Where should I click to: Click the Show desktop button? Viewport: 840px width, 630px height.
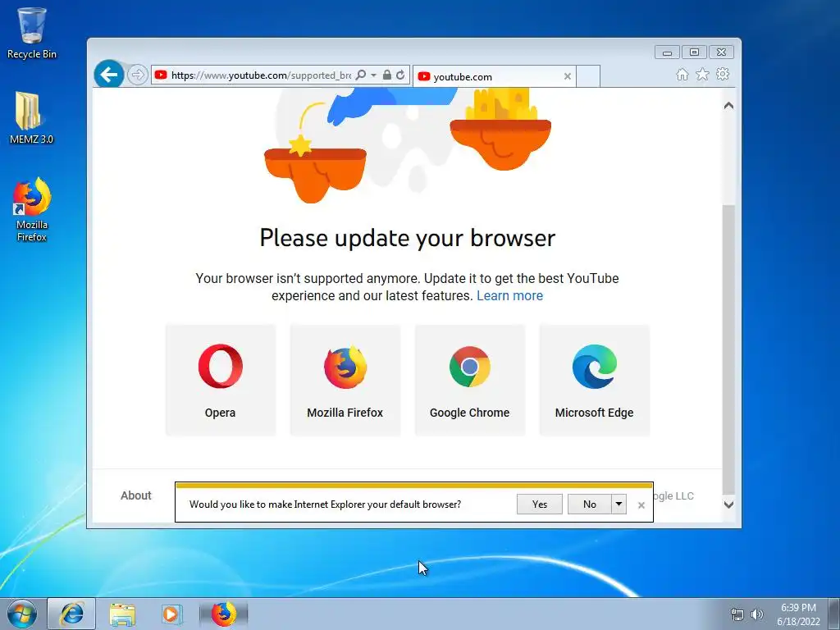[x=834, y=614]
